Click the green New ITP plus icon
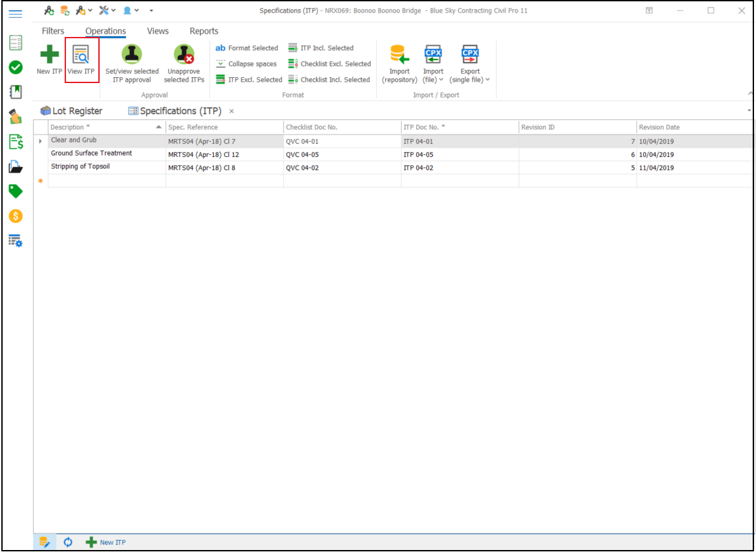The image size is (756, 552). pos(49,55)
